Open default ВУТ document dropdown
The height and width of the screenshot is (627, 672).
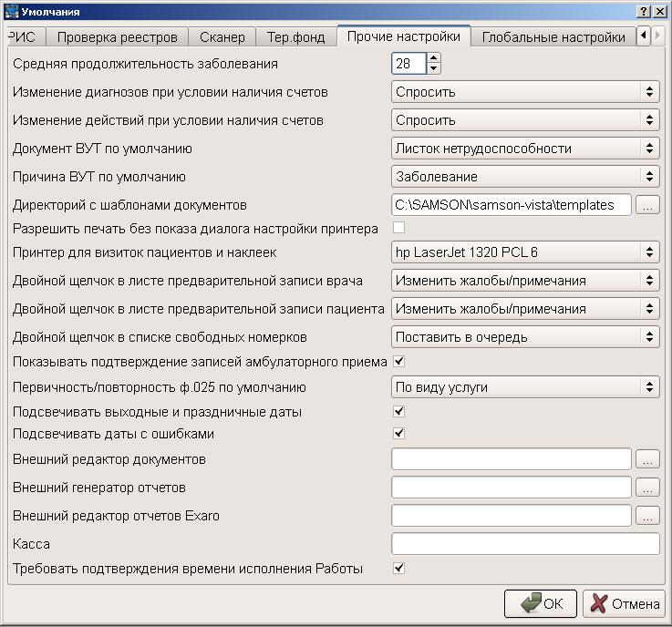coord(525,148)
